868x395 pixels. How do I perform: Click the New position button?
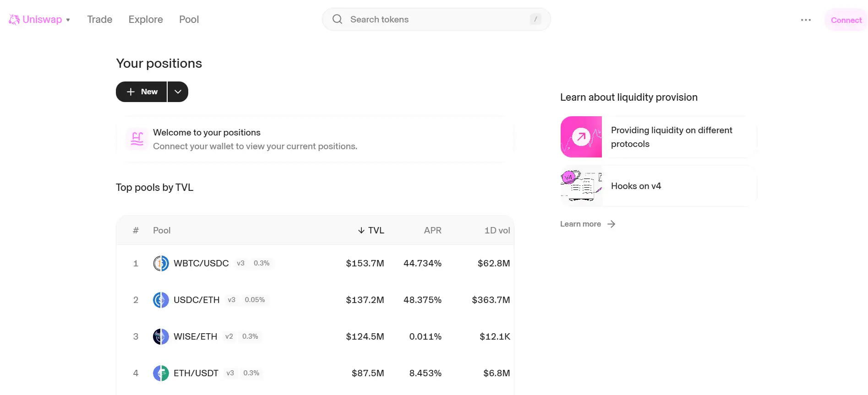142,92
